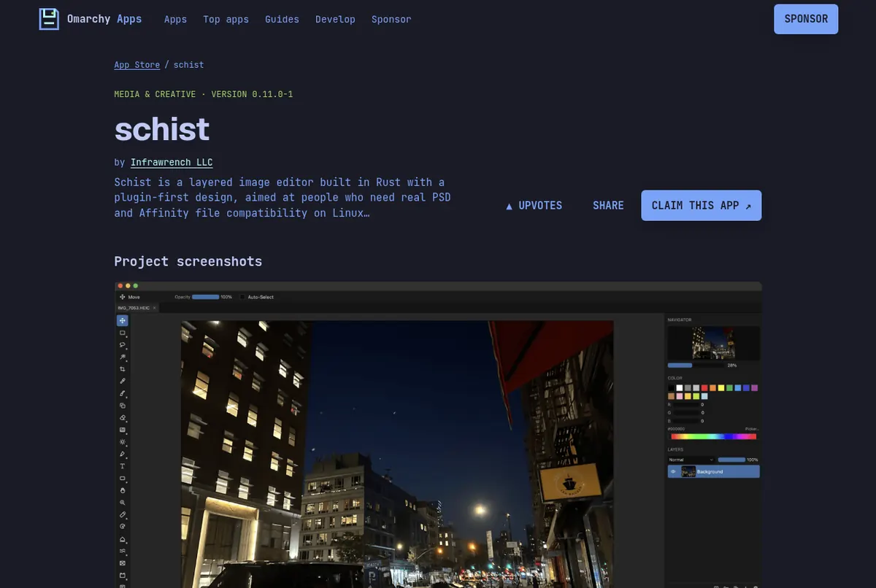Select the T text tool in toolbar
Screen dimensions: 876x588
click(123, 466)
